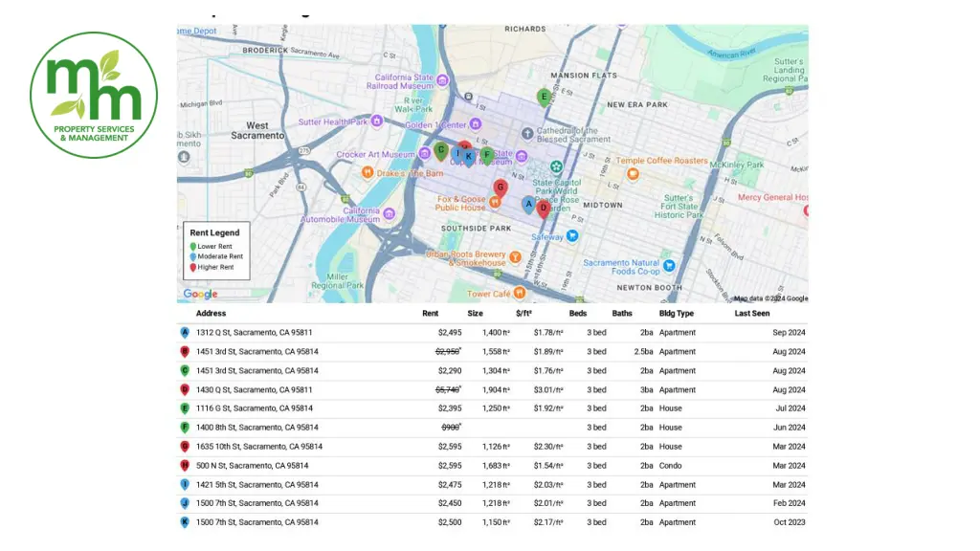Viewport: 980px width, 551px height.
Task: Select green map pin E near Mansion Flats
Action: (544, 98)
